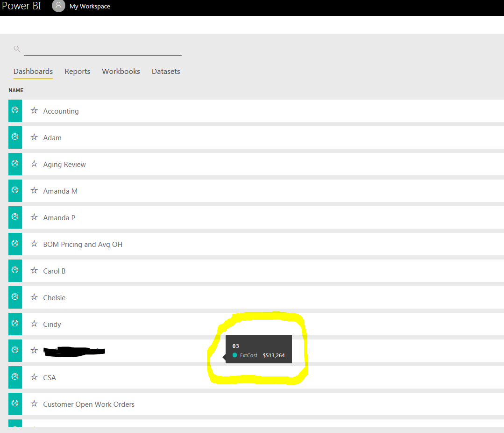Image resolution: width=504 pixels, height=433 pixels.
Task: Open the Accounting dashboard icon
Action: [x=15, y=110]
